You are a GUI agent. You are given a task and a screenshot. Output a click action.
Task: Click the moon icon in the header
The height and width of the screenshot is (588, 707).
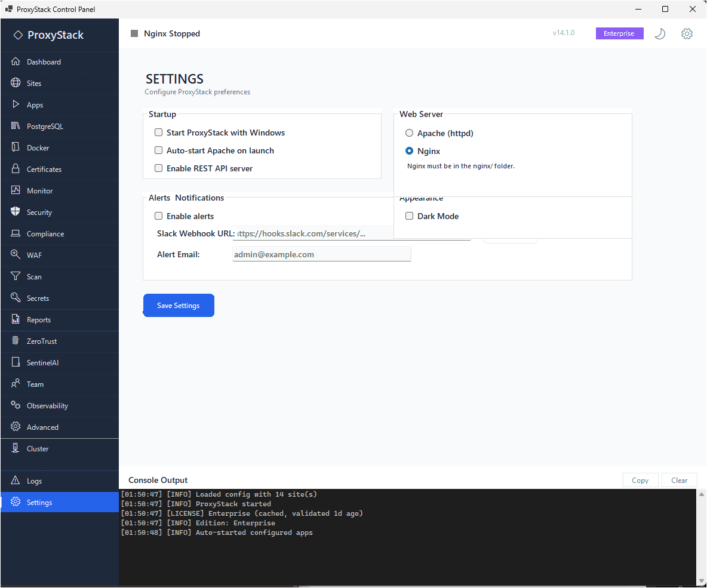(659, 33)
